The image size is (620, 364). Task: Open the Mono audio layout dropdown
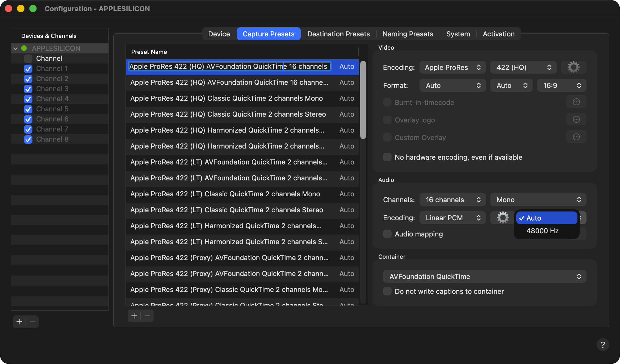(x=538, y=200)
